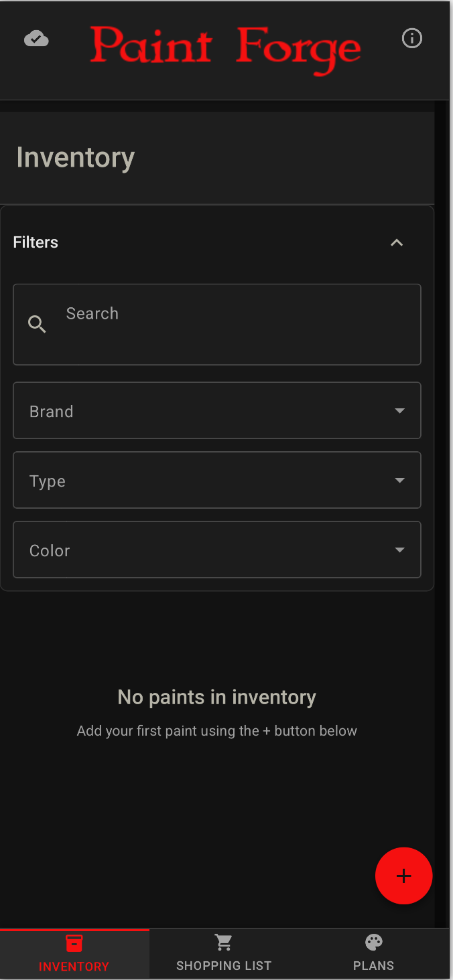The width and height of the screenshot is (453, 980).
Task: Select the paint pot Inventory icon
Action: [74, 942]
